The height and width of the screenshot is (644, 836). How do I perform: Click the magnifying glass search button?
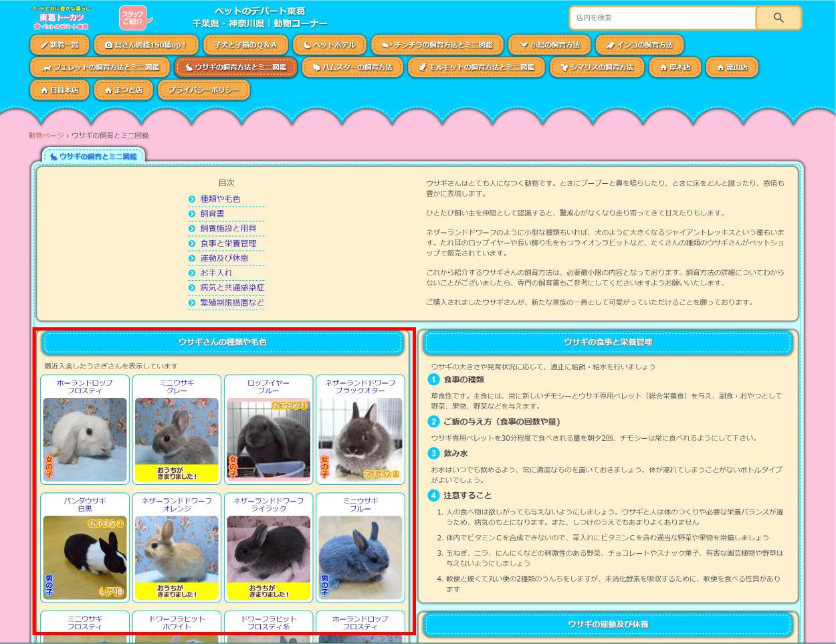[x=778, y=18]
